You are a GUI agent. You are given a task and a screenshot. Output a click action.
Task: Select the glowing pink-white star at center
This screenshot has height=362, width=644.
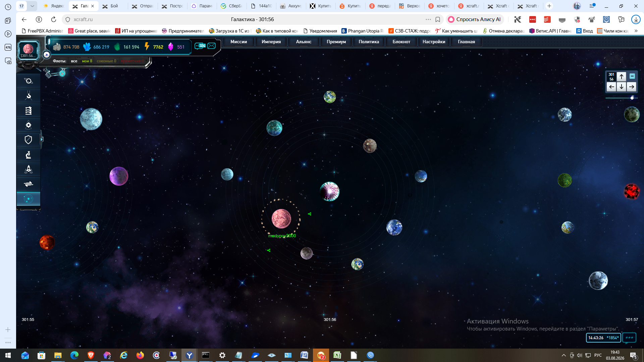(x=329, y=191)
